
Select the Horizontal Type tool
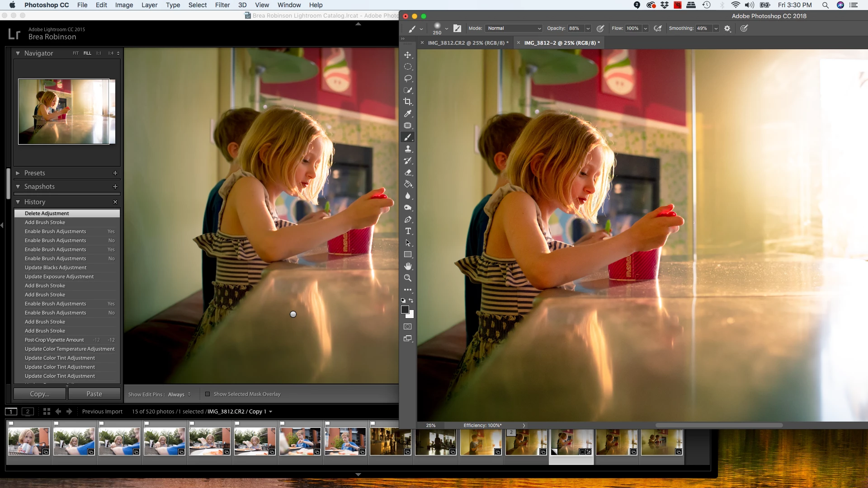pyautogui.click(x=408, y=231)
